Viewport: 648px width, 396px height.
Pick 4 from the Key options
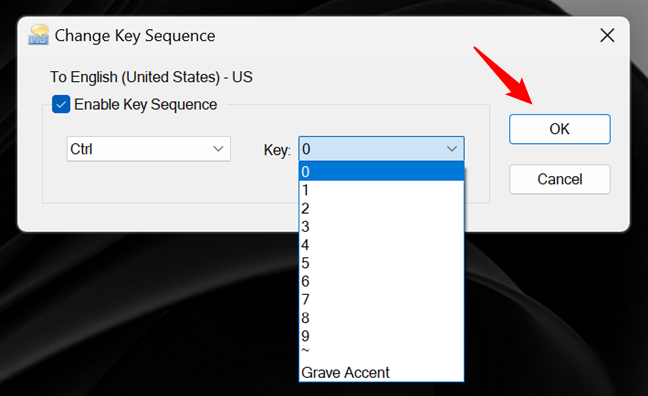[381, 245]
